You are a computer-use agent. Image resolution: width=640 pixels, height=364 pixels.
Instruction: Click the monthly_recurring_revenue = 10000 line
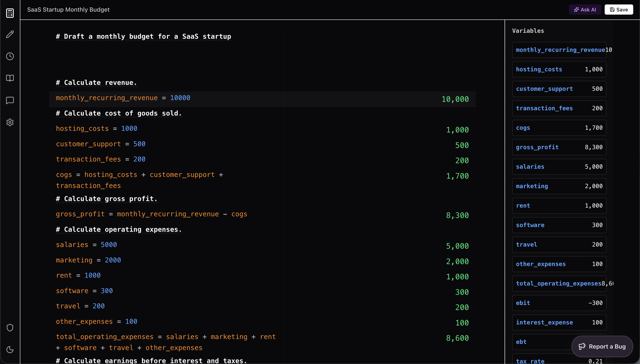coord(123,98)
